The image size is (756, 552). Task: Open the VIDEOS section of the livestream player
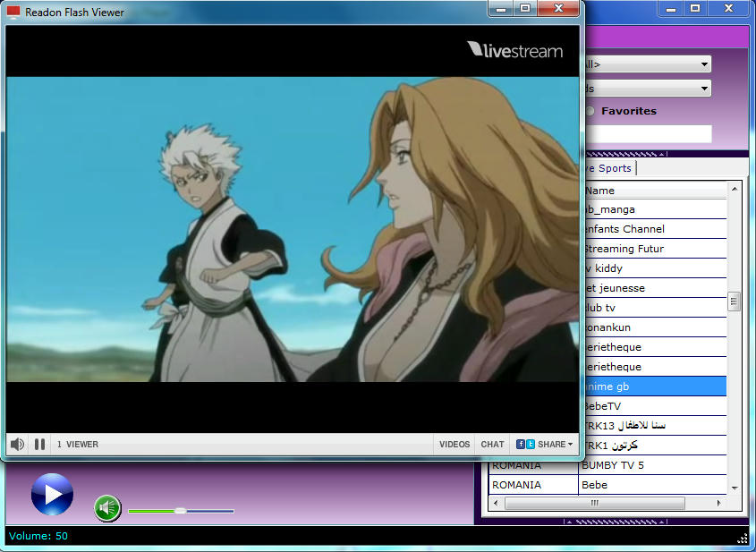[454, 444]
